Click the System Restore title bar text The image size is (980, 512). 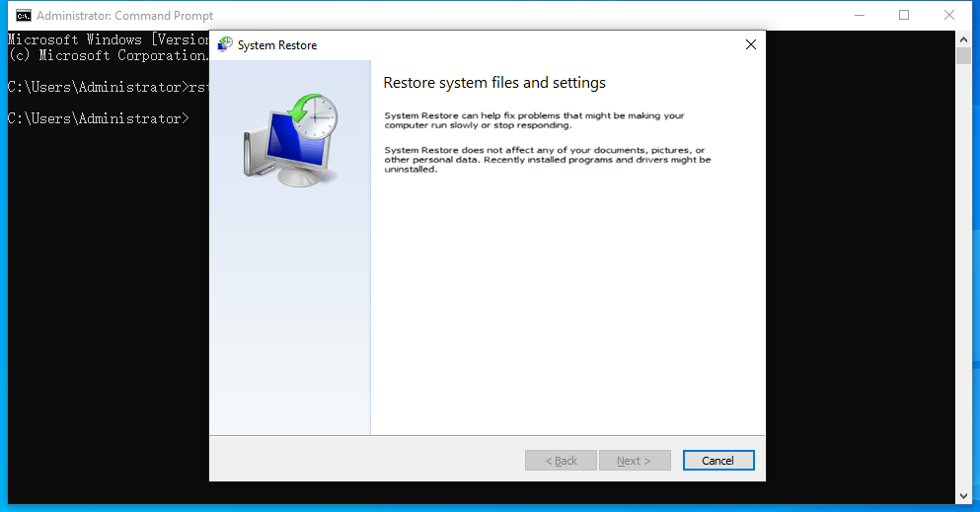click(277, 45)
